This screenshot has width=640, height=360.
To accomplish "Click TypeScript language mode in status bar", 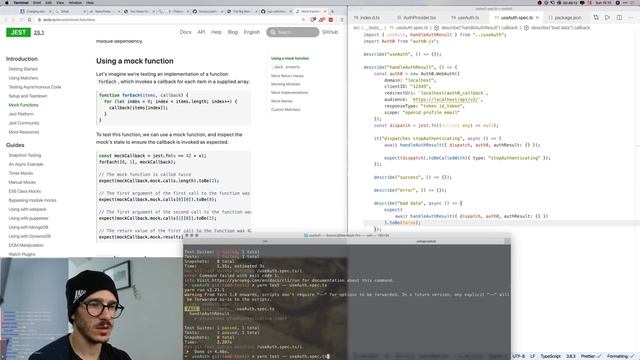I will coord(550,356).
